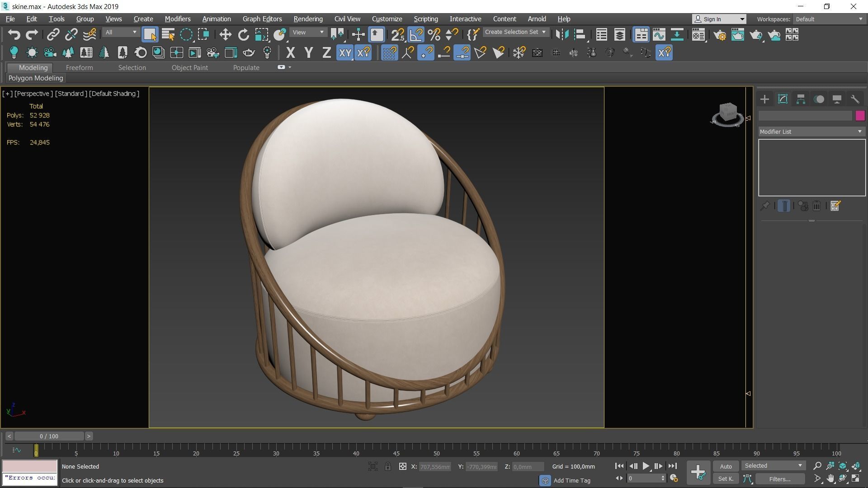Click Add Time Tag label
The height and width of the screenshot is (488, 868).
[x=572, y=480]
